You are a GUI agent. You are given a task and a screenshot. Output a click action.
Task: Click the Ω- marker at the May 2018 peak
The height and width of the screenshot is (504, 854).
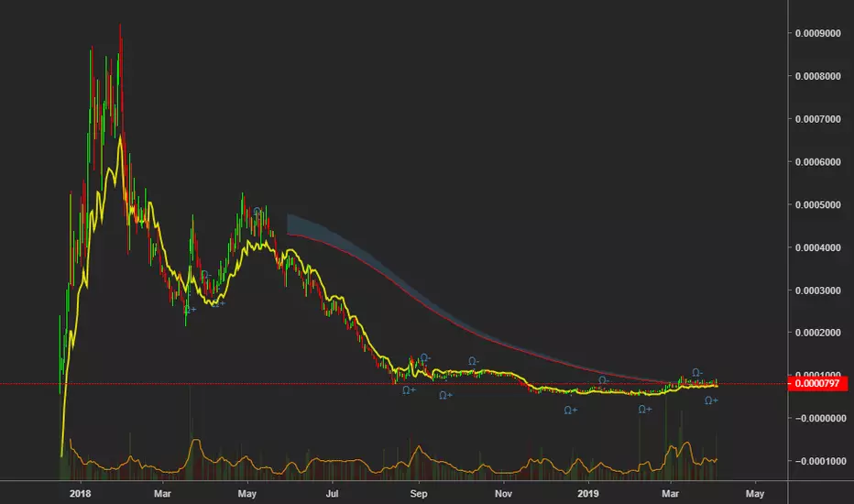pos(258,212)
